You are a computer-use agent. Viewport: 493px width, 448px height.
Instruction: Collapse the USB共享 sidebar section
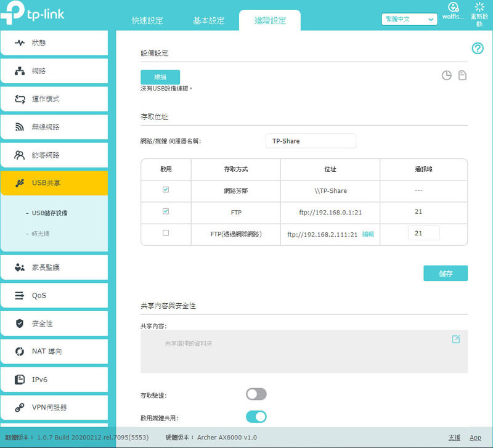[54, 183]
